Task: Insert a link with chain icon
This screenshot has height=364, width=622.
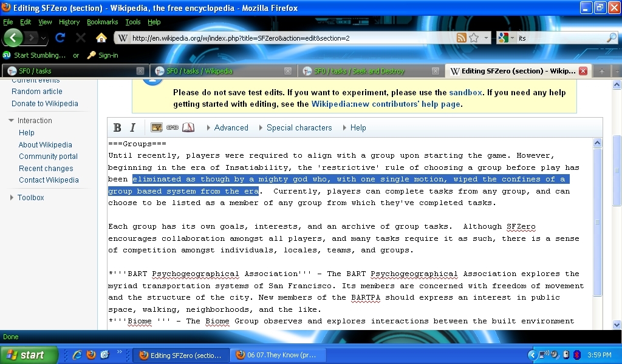Action: tap(172, 127)
